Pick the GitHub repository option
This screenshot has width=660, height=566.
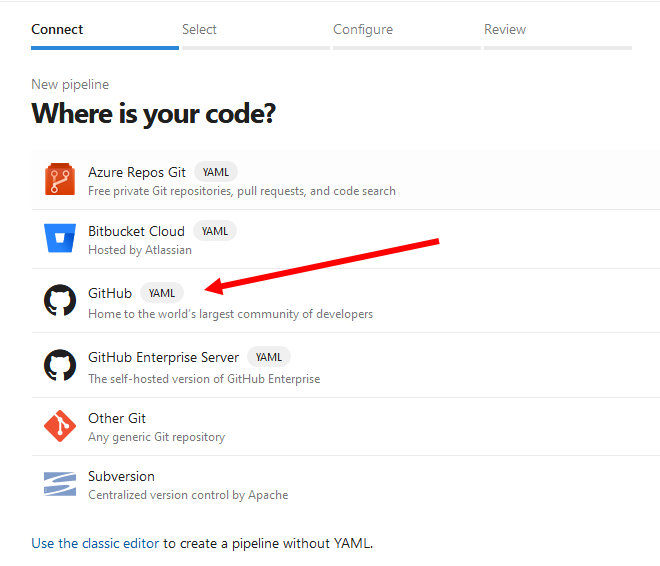tap(346, 301)
